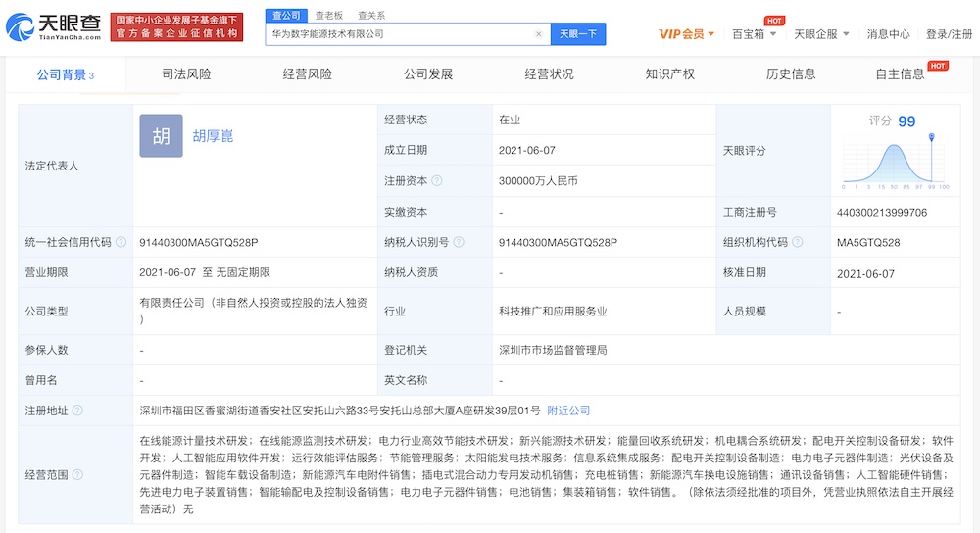Clear the search box with the X icon
Screen dimensions: 980x533
538,34
